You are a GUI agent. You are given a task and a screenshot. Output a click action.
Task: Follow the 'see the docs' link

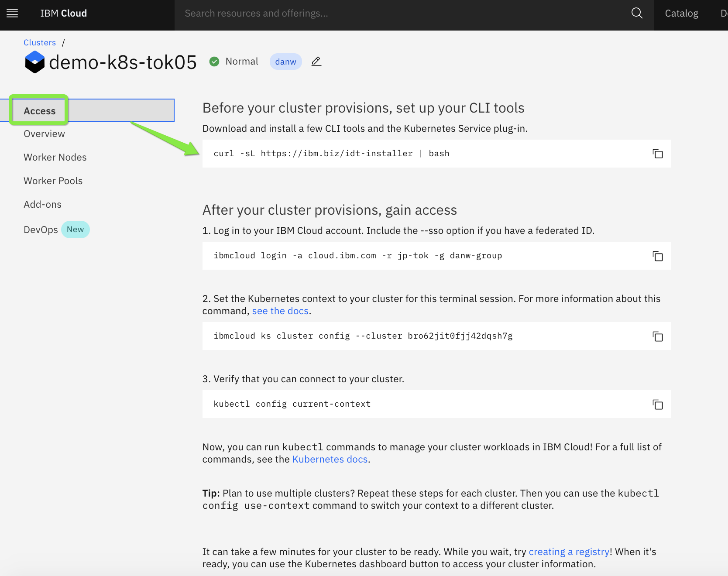(x=280, y=311)
